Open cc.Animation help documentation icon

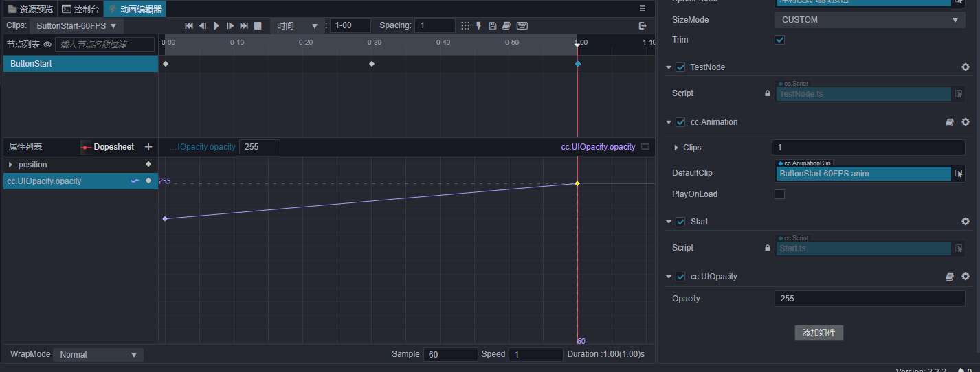pos(950,122)
